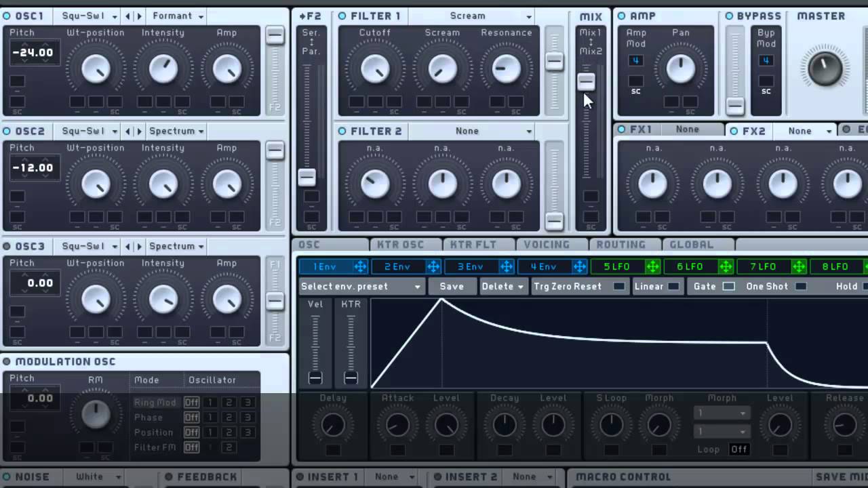
Task: Switch to the VOICING tab
Action: 547,245
